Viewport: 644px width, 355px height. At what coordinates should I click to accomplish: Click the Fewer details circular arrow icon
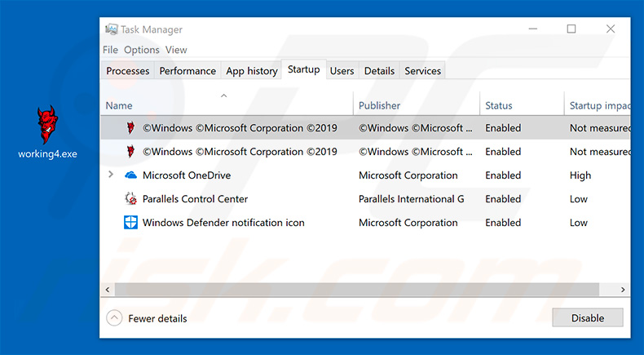(x=114, y=318)
